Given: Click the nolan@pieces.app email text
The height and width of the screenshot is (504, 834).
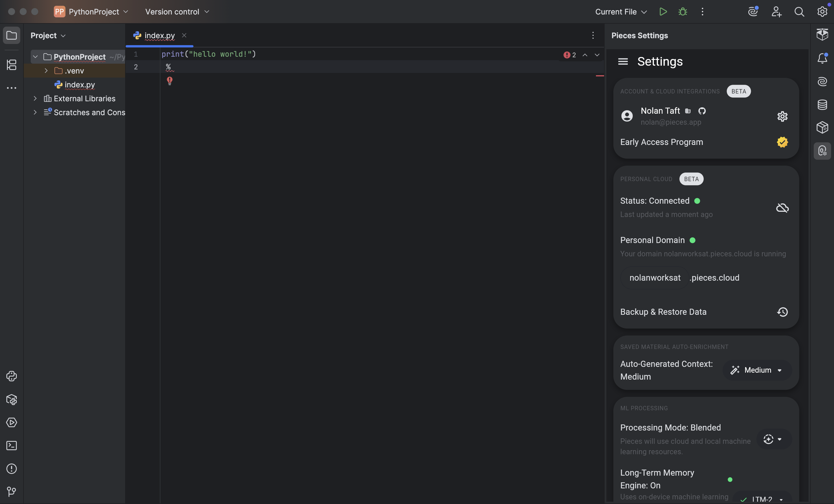Looking at the screenshot, I should (671, 122).
